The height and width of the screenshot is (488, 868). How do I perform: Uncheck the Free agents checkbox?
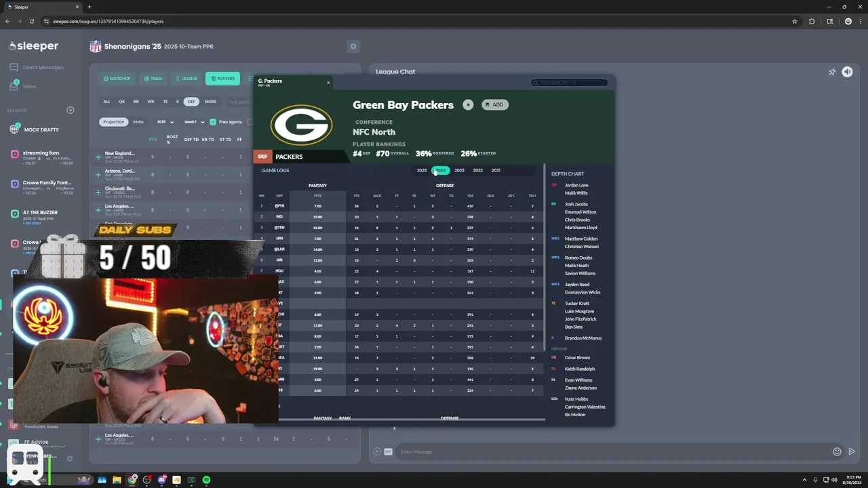[213, 122]
